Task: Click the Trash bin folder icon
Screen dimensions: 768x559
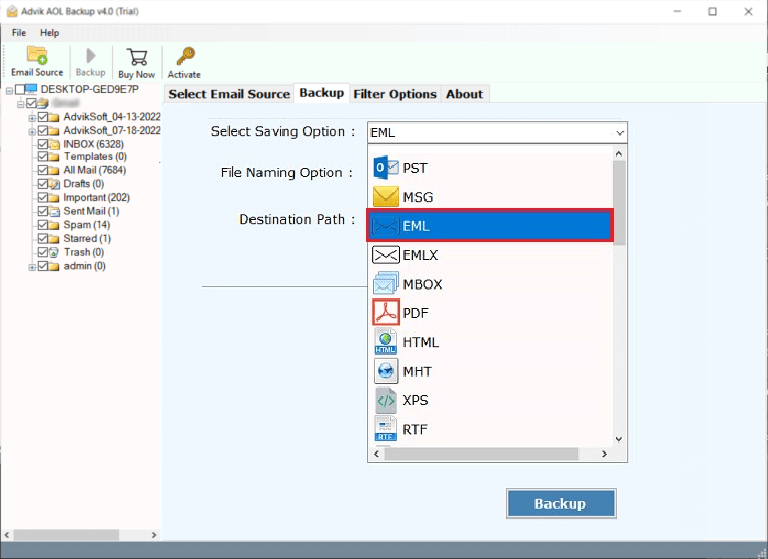Action: pos(54,252)
